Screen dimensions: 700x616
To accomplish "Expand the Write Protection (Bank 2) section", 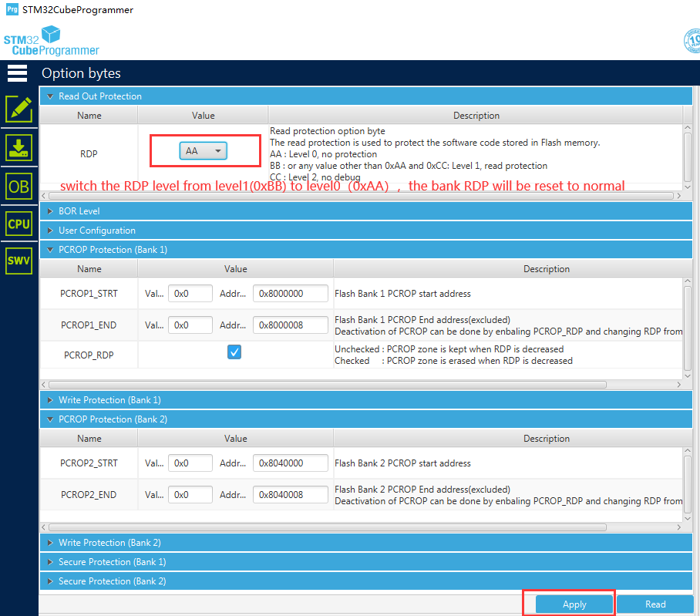I will tap(366, 543).
